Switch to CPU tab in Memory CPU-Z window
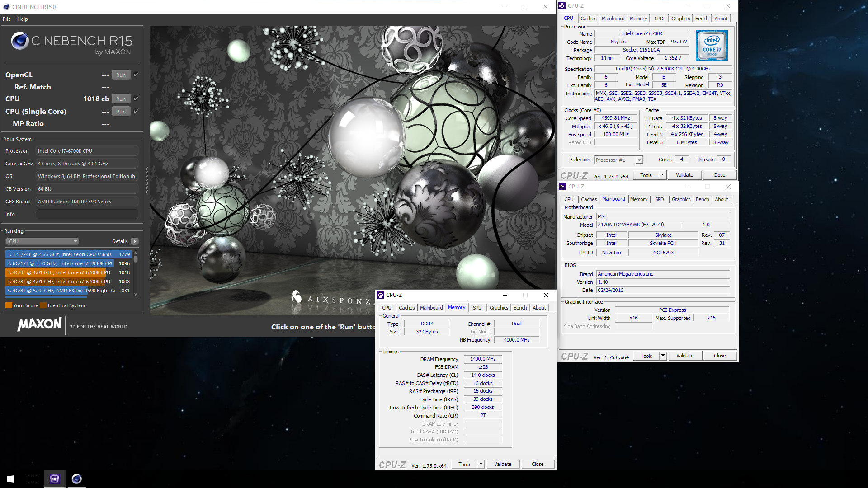The height and width of the screenshot is (488, 868). 387,308
